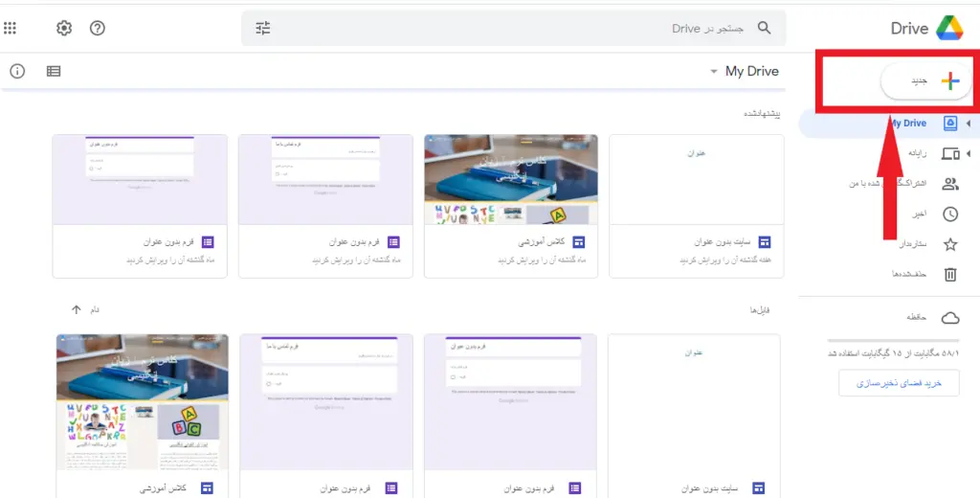Open the Shared with me section
980x498 pixels.
pyautogui.click(x=949, y=184)
